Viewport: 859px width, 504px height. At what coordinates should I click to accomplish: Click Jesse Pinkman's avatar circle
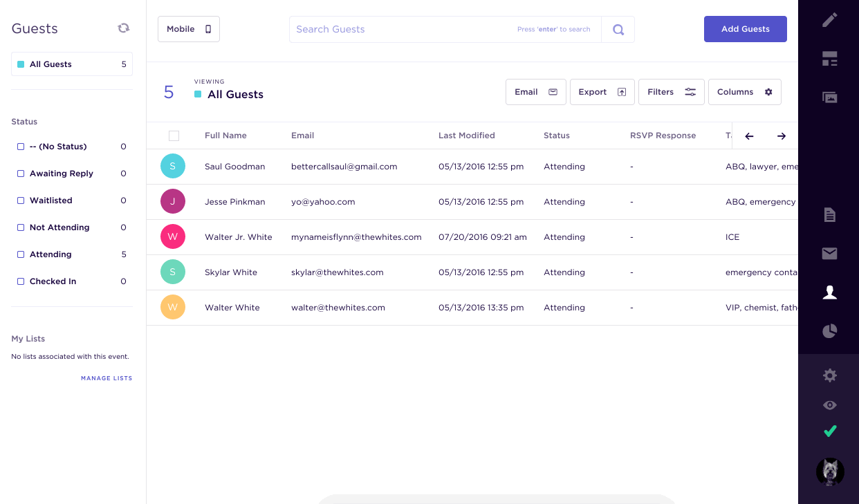point(173,202)
